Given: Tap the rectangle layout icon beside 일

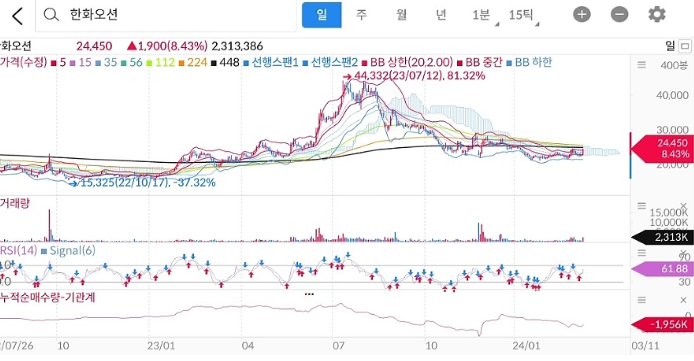Looking at the screenshot, I should point(685,46).
